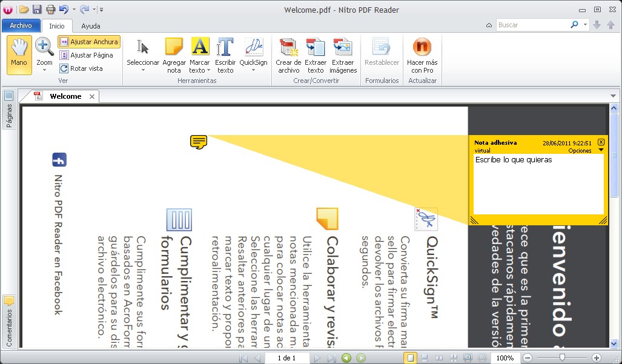
Task: Go to the previous search result arrow
Action: [x=611, y=25]
